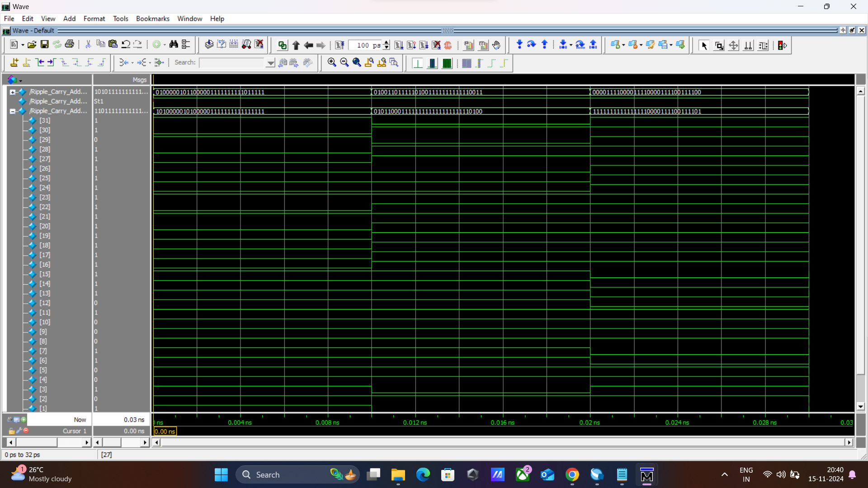Screen dimensions: 868x488
Task: Click the Save icon in toolbar
Action: tap(44, 44)
